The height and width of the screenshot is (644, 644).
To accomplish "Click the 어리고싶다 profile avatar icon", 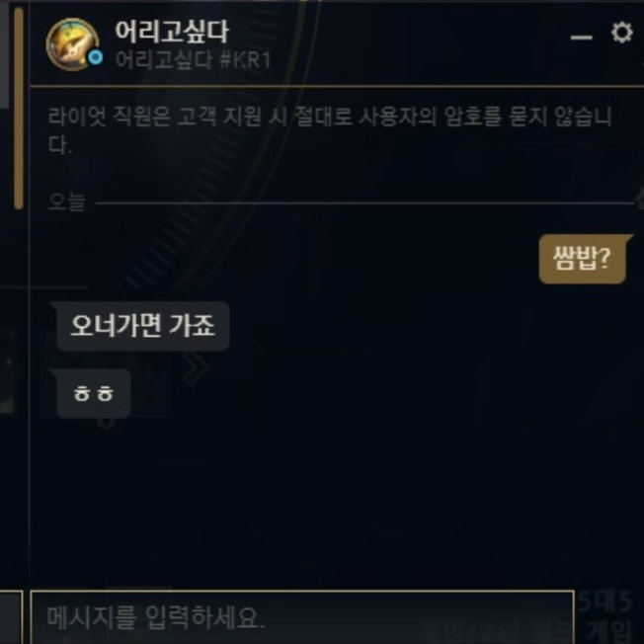I will coord(73,44).
